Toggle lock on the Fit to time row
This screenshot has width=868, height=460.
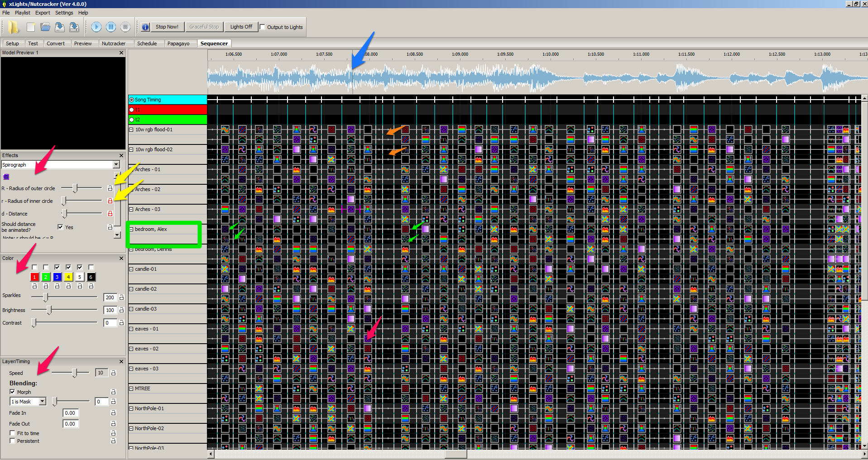tap(113, 433)
